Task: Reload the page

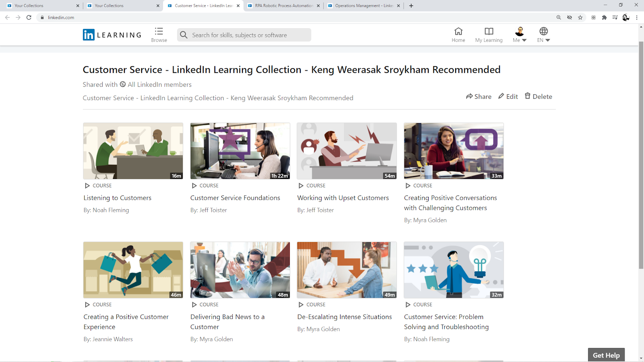Action: 29,17
